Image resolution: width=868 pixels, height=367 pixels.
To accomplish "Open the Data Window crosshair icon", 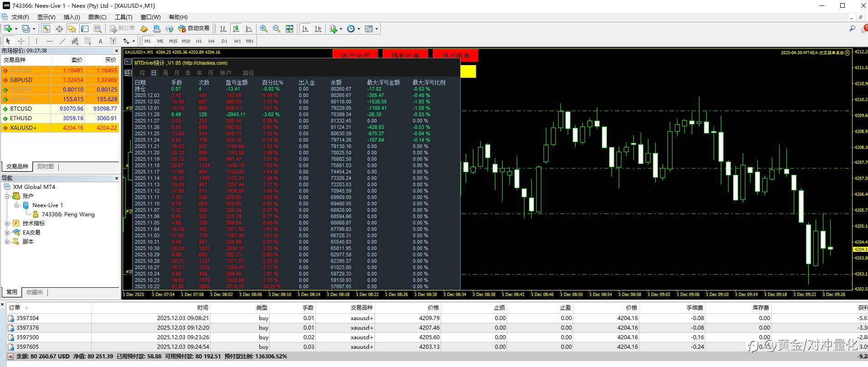I will 59,29.
